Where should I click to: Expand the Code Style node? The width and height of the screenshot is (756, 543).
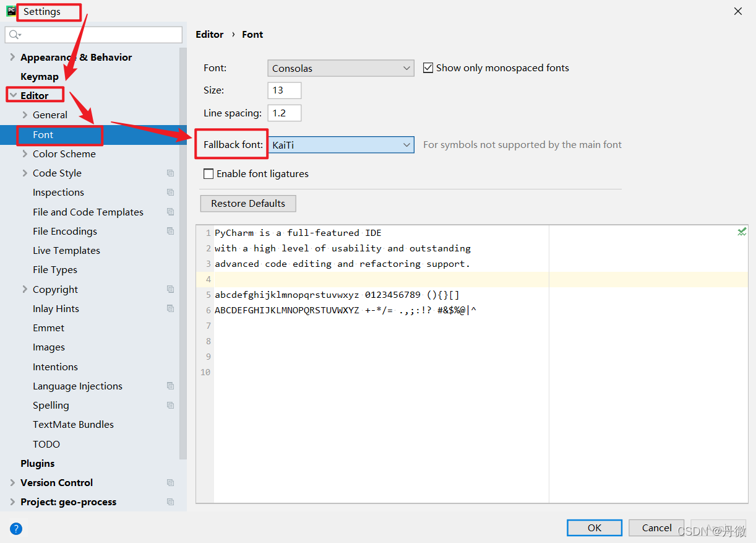(25, 173)
